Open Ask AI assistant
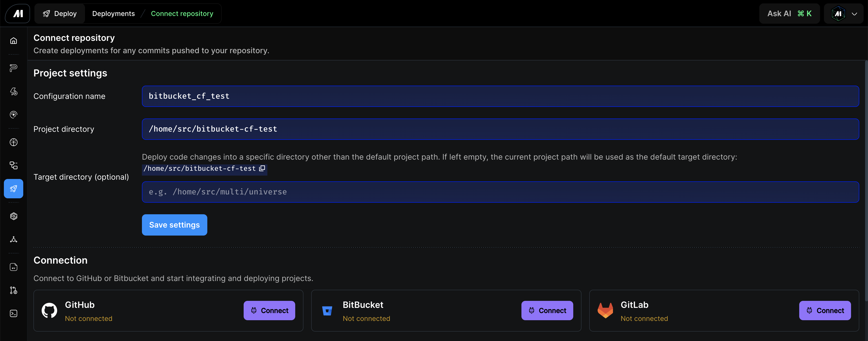868x341 pixels. pos(789,14)
